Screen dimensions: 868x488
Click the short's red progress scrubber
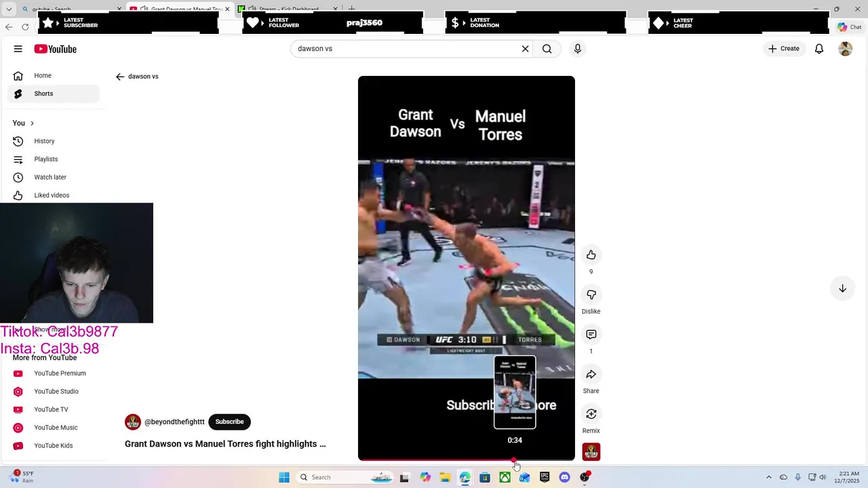(x=513, y=460)
